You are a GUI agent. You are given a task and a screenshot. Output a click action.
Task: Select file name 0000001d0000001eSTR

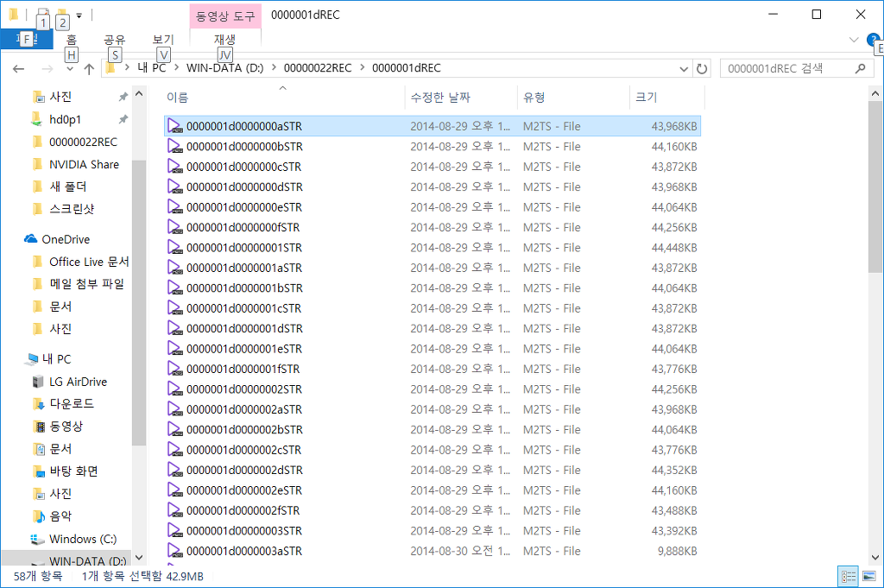(x=244, y=349)
